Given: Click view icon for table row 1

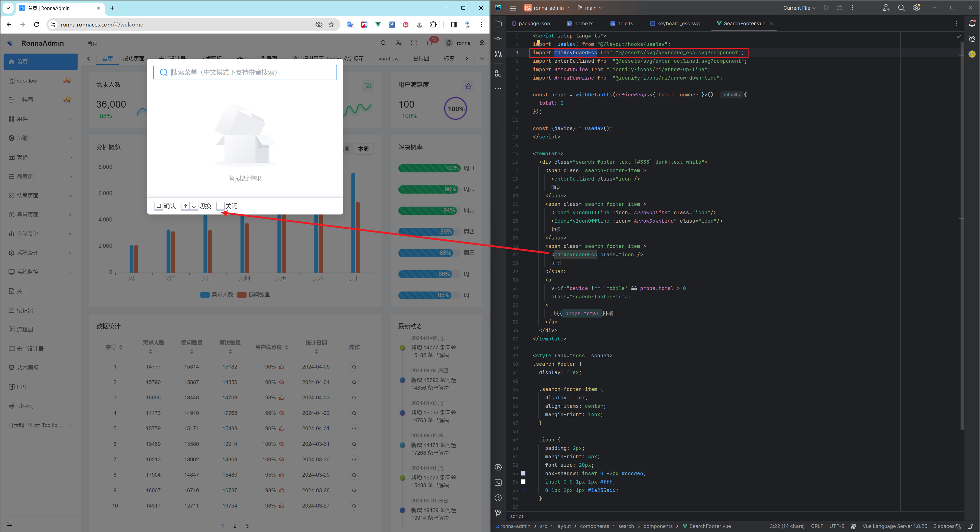Looking at the screenshot, I should click(354, 367).
